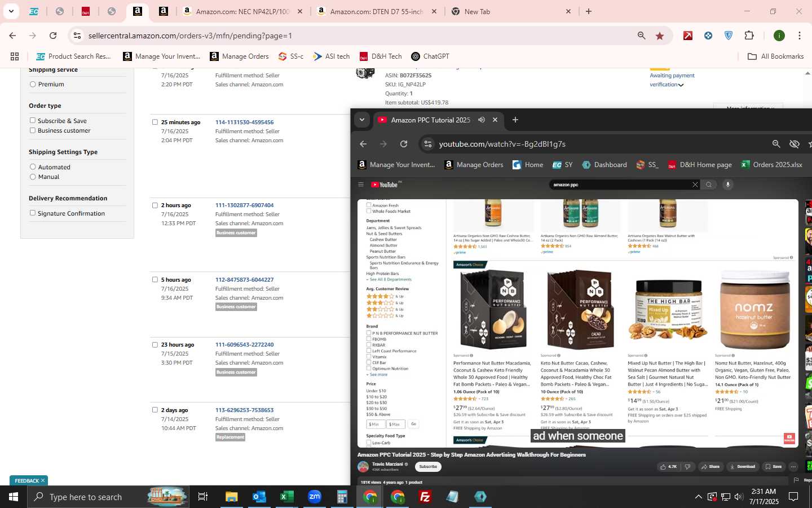Open the apps grid on bookmarks bar

click(x=15, y=56)
